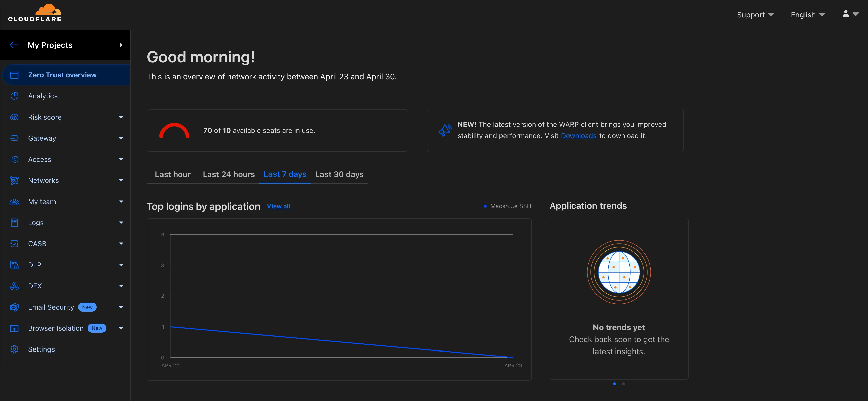The image size is (868, 401).
Task: Expand the Access section
Action: [121, 159]
